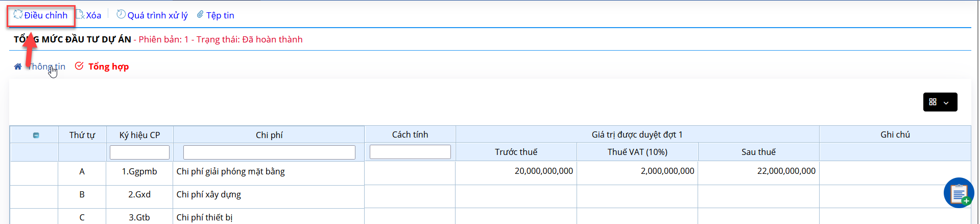
Task: Open the black grid view dropdown
Action: tap(940, 102)
